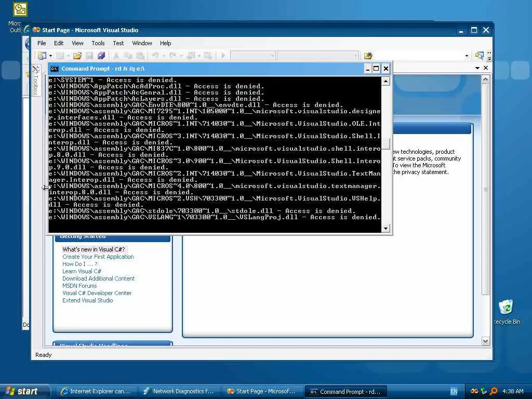The width and height of the screenshot is (532, 399).
Task: Open the File menu
Action: (x=42, y=43)
